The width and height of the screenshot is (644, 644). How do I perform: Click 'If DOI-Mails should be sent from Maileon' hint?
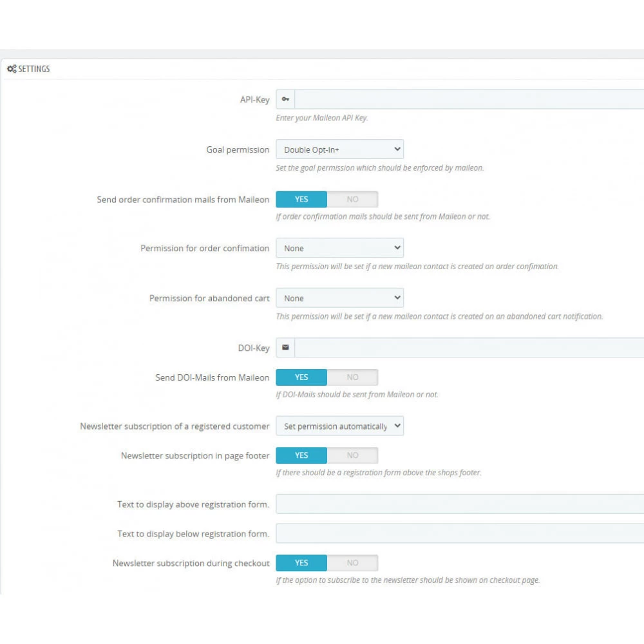tap(357, 394)
